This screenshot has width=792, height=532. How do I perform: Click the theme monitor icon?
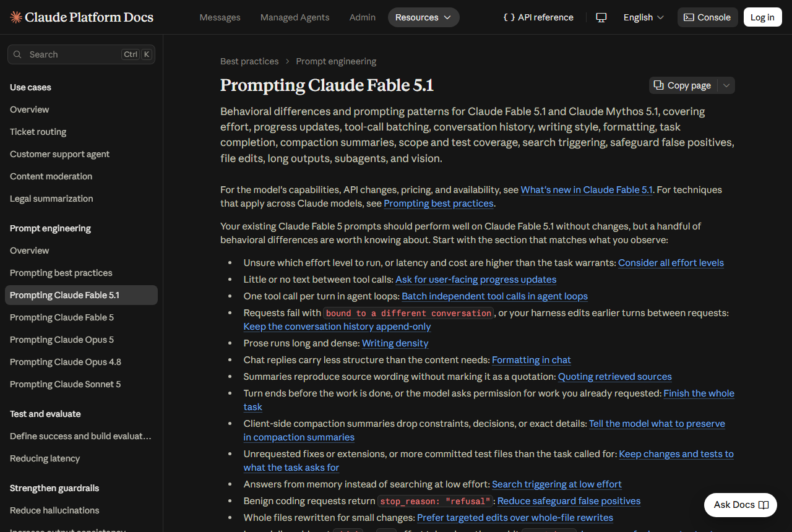(x=601, y=17)
